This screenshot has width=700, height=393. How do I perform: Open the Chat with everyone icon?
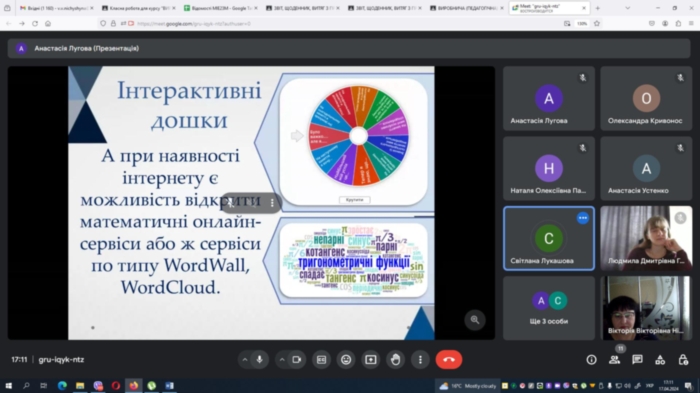(638, 360)
